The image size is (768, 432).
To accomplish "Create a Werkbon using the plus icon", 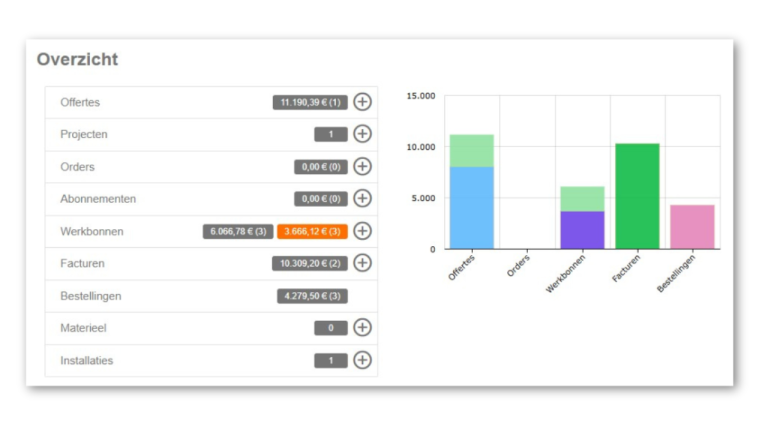I will (x=362, y=231).
